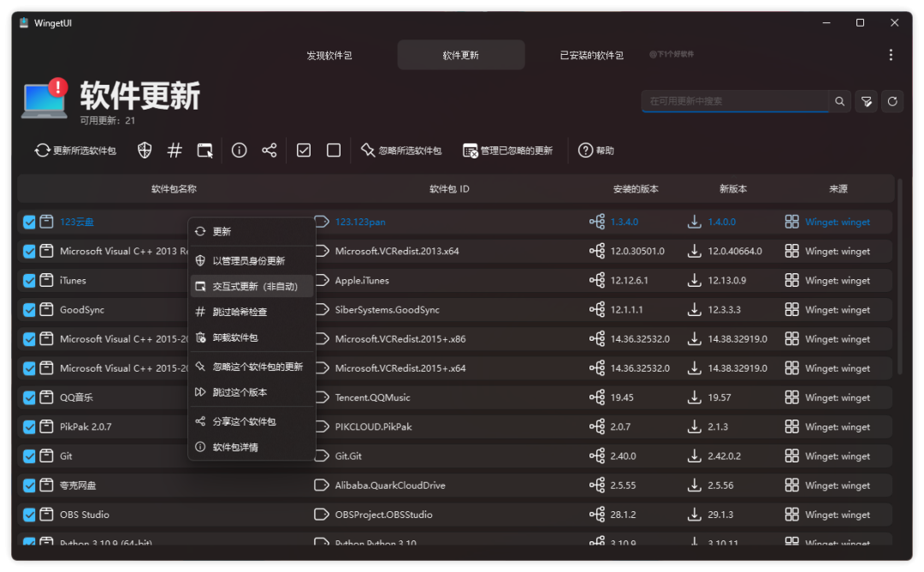Click the download icon beside 12.3.3.3
Screen dimensions: 924x572
tap(694, 309)
